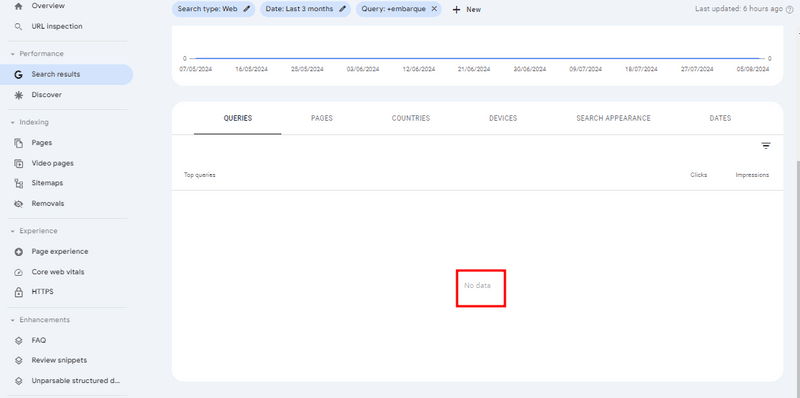Collapse the Enhancements section
Viewport: 800px width, 398px height.
[13, 320]
